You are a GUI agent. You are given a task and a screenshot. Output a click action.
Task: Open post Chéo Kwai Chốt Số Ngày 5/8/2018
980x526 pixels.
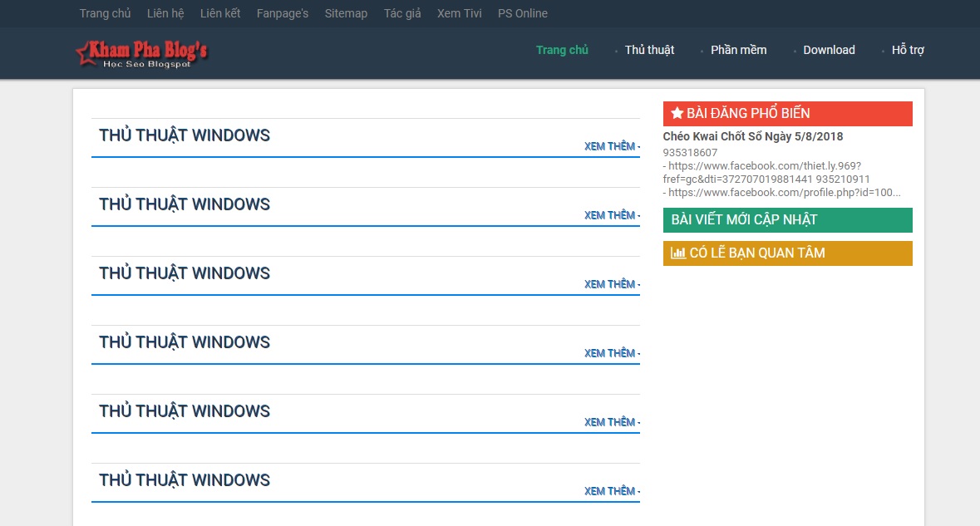[x=753, y=136]
